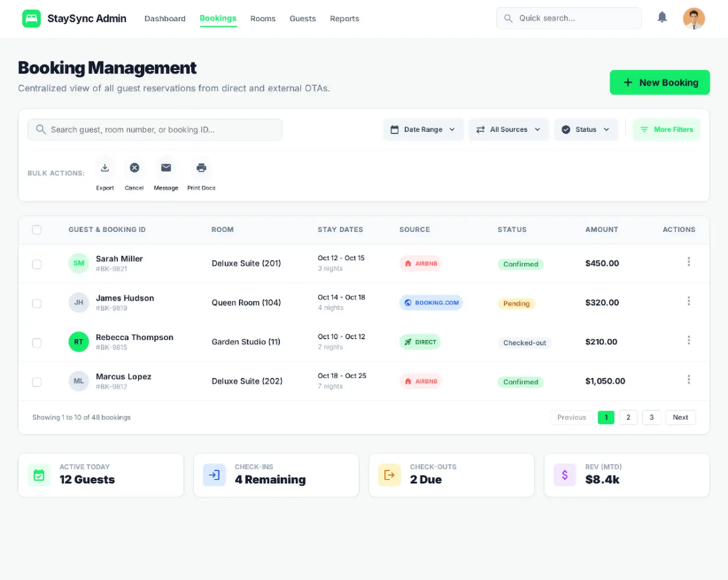Click the Export bulk action icon
728x580 pixels.
coord(105,168)
